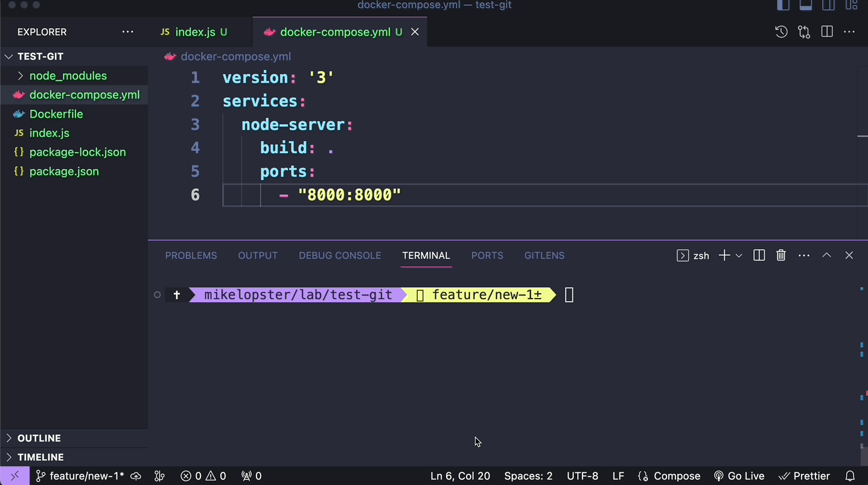The height and width of the screenshot is (485, 868).
Task: Kill terminal using trash icon
Action: tap(781, 256)
